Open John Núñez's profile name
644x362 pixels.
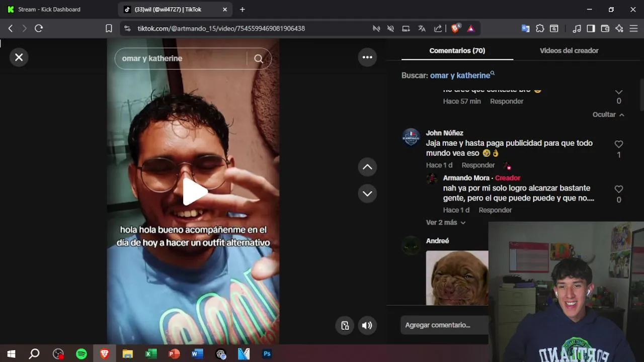coord(445,133)
